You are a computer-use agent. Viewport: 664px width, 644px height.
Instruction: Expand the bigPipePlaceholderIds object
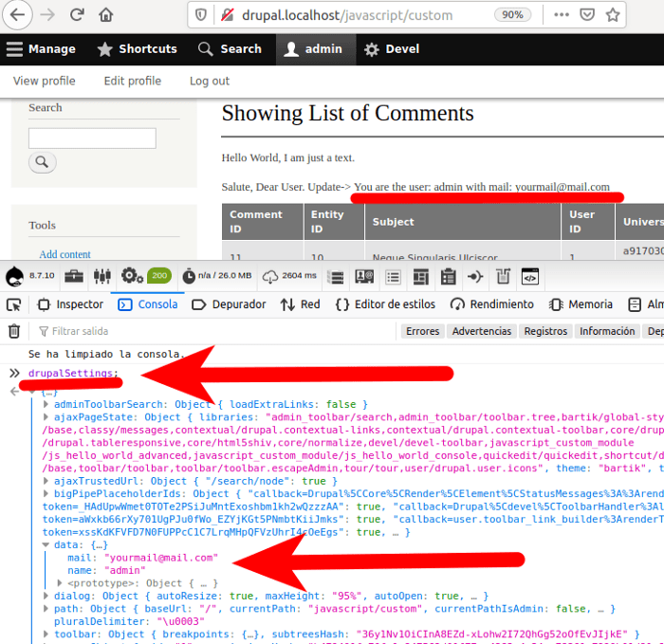click(46, 494)
